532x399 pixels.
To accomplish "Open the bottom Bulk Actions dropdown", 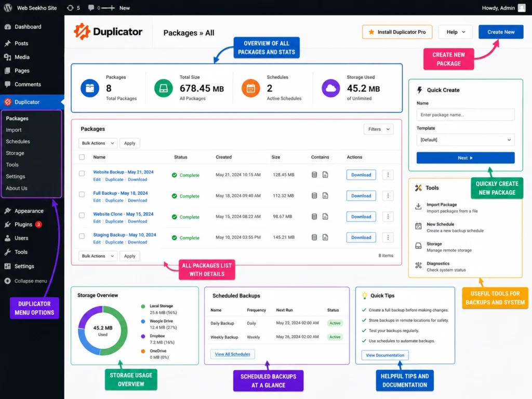I will tap(98, 256).
